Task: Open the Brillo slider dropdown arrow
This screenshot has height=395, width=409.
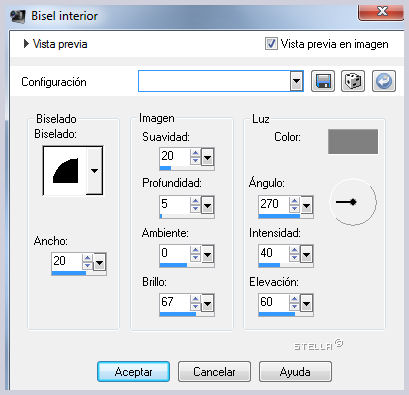Action: pyautogui.click(x=207, y=304)
